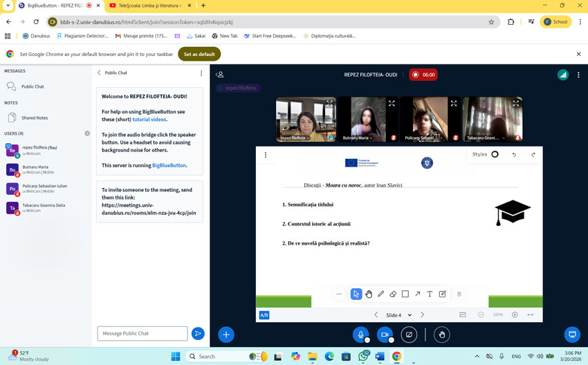588x365 pixels.
Task: Open Sakai bookmark
Action: pos(196,36)
